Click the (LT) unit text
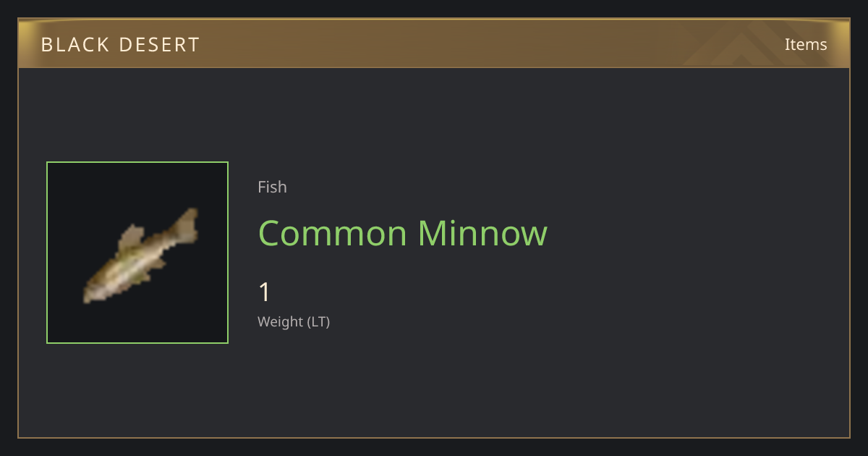Viewport: 868px width, 456px height. pyautogui.click(x=319, y=321)
